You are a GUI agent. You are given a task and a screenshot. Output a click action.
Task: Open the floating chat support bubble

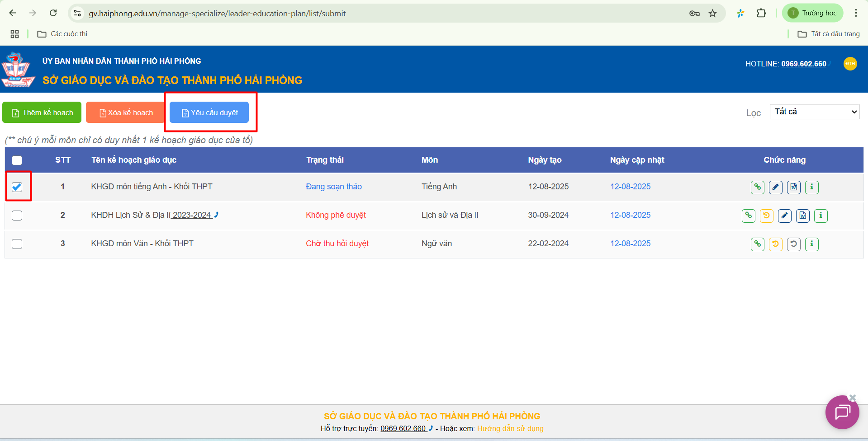tap(842, 412)
